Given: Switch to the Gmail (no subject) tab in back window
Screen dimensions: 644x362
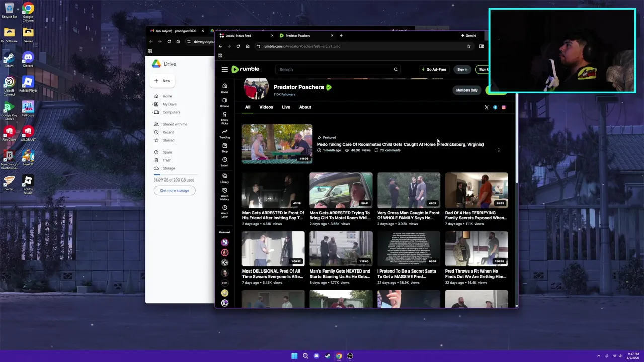Looking at the screenshot, I should pyautogui.click(x=176, y=31).
